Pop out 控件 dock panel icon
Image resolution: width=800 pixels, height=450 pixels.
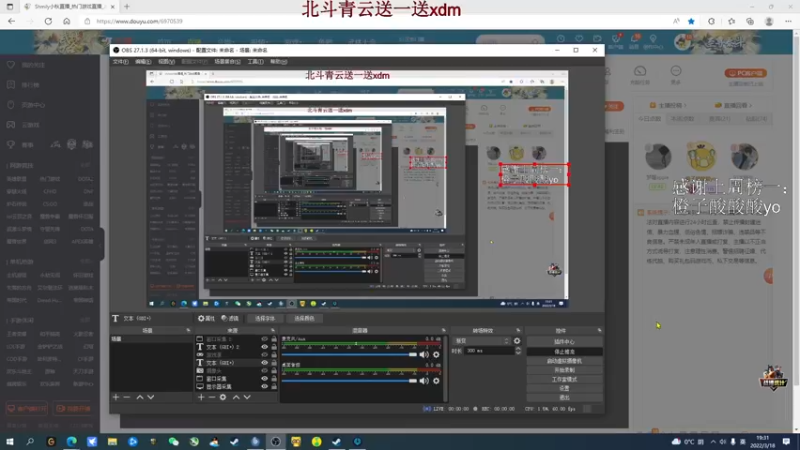pos(599,331)
